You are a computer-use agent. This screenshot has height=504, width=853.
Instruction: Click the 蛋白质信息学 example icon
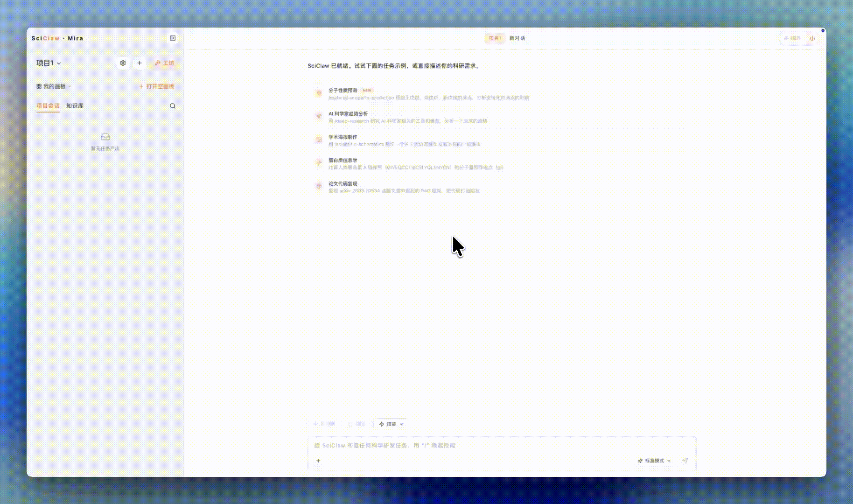(319, 163)
